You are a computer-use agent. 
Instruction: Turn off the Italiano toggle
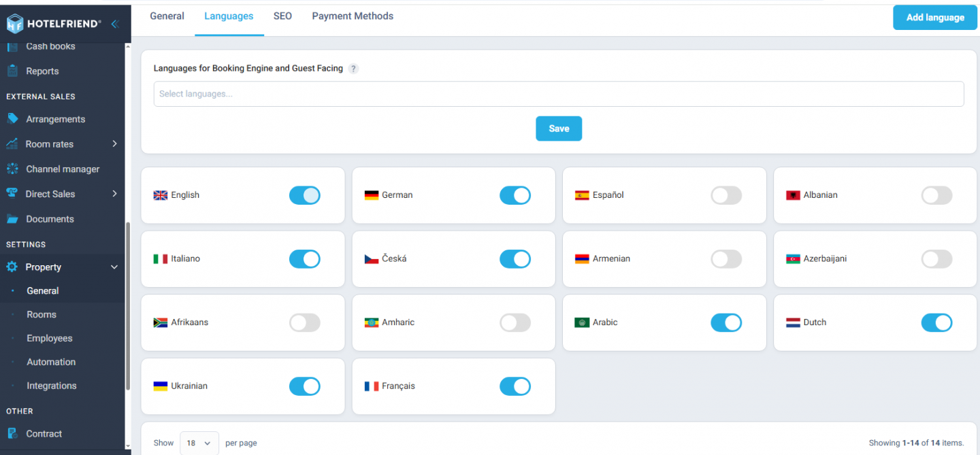click(x=304, y=259)
